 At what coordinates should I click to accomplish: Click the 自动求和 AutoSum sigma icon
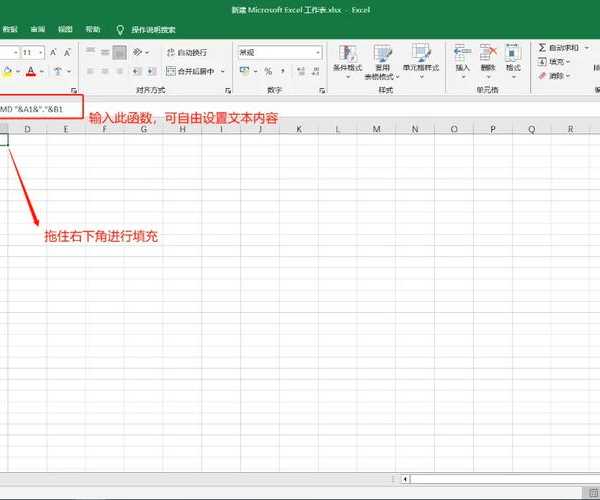(543, 47)
